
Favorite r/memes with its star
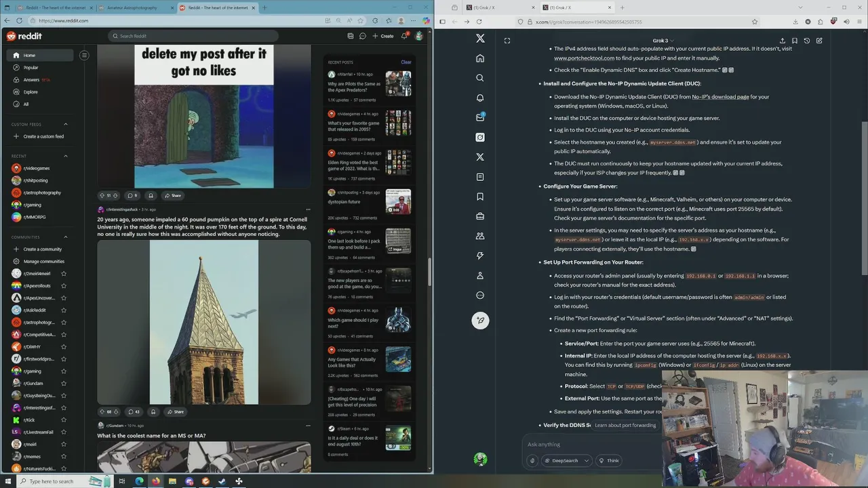pyautogui.click(x=64, y=456)
